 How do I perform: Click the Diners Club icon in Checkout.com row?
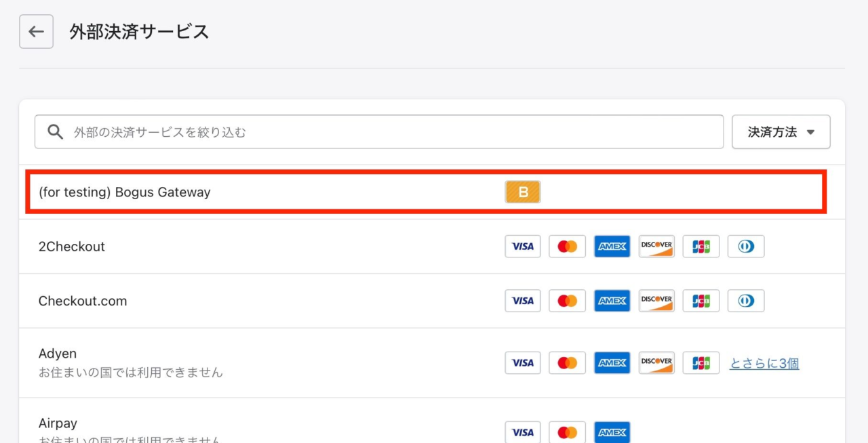click(x=746, y=301)
